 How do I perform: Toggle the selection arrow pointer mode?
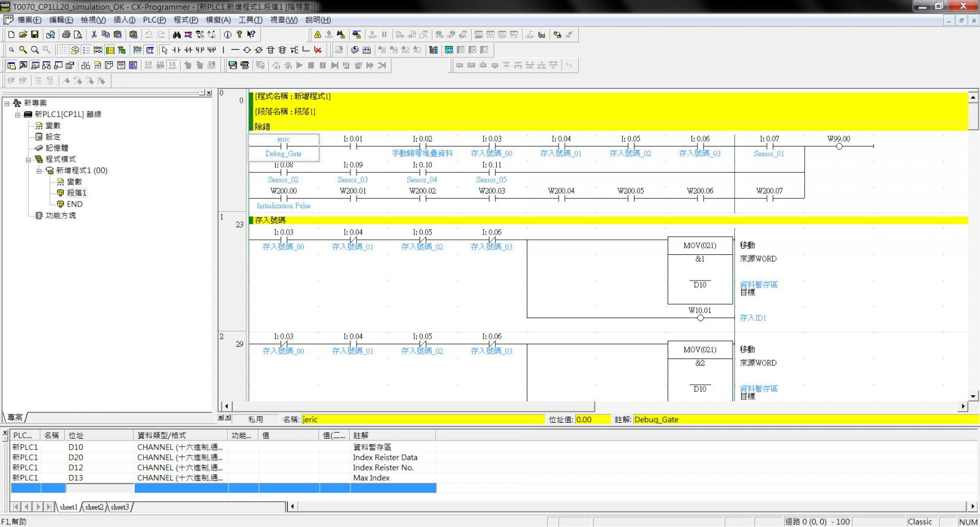(164, 50)
